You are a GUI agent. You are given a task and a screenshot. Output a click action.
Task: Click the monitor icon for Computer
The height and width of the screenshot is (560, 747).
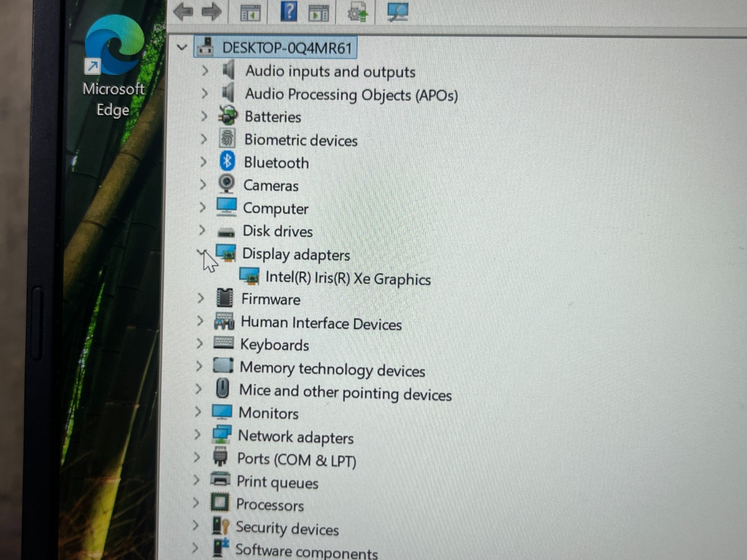click(x=226, y=207)
